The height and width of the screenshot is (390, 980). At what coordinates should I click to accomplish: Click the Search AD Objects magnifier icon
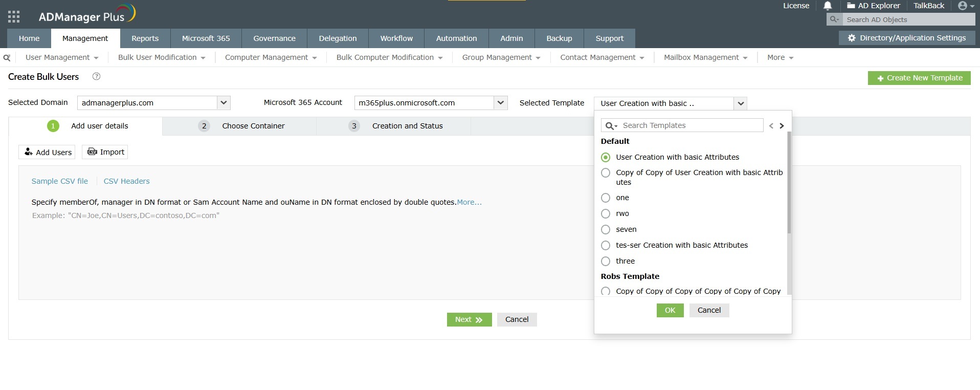coord(834,19)
